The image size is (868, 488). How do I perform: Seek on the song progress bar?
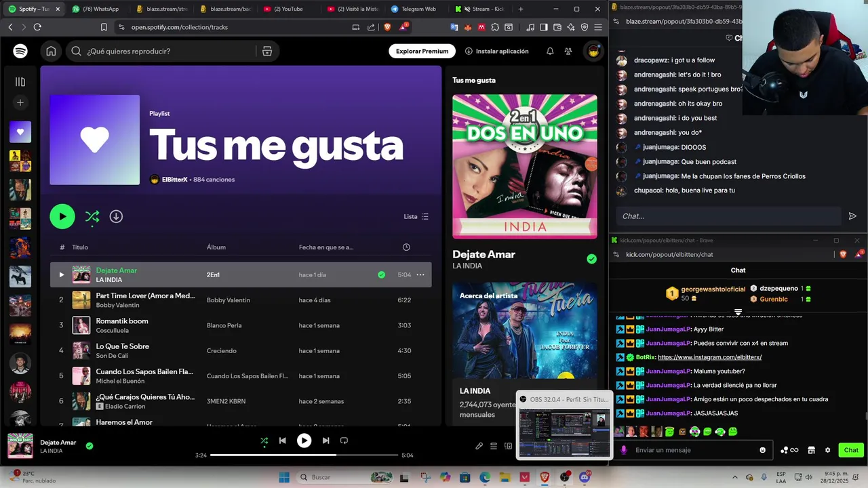304,455
